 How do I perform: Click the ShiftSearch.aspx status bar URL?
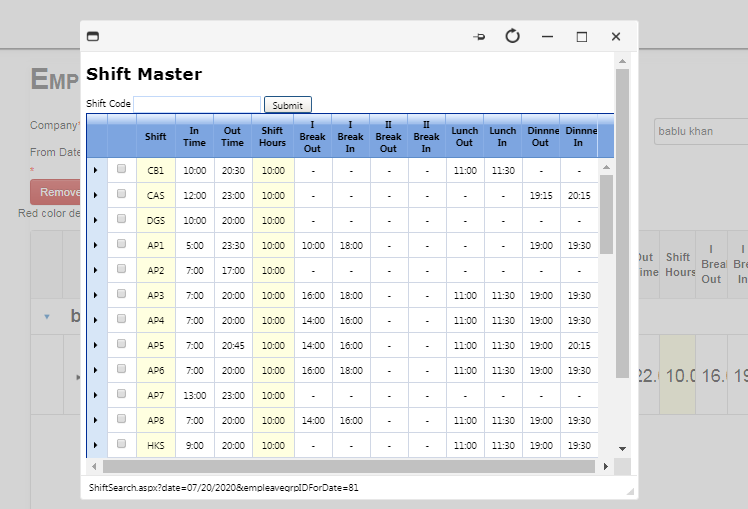click(224, 488)
